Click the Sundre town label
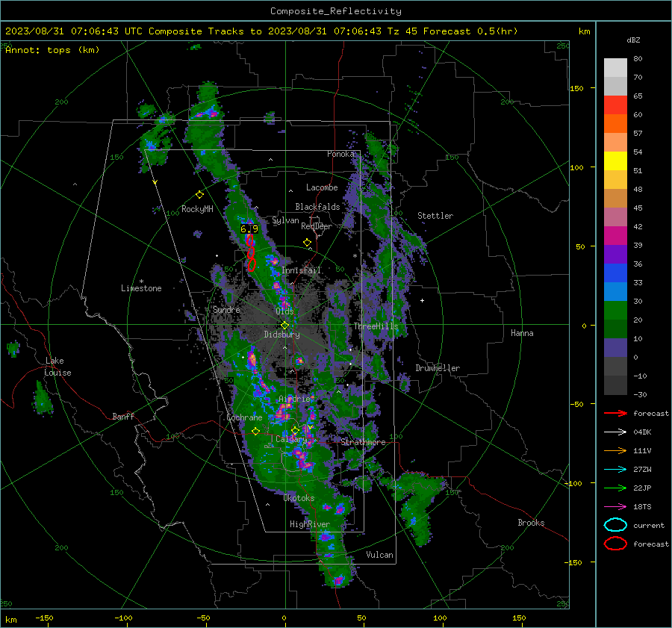Image resolution: width=672 pixels, height=628 pixels. (x=226, y=309)
